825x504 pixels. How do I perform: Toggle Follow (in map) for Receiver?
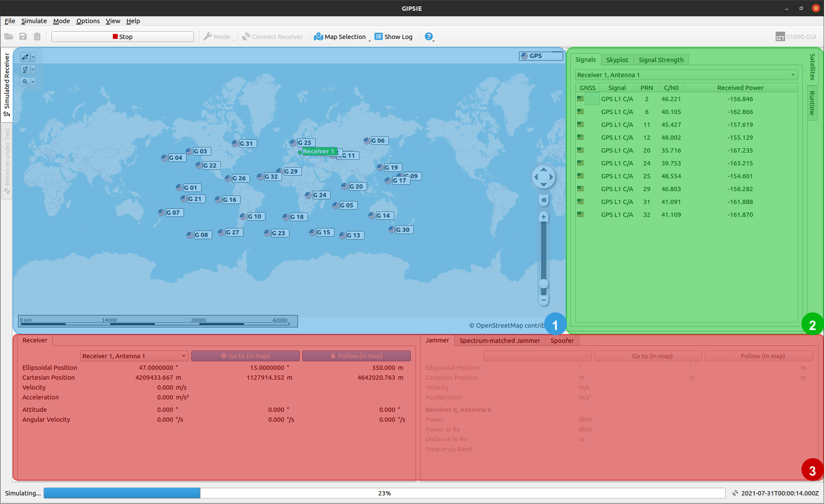pyautogui.click(x=356, y=356)
